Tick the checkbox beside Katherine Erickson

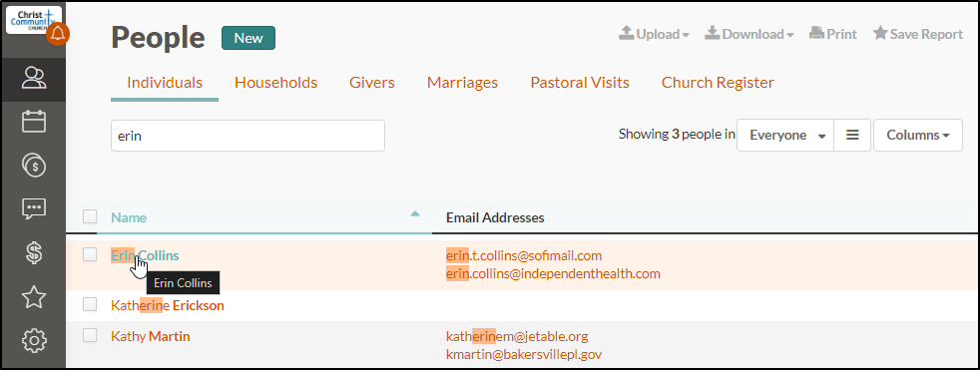pyautogui.click(x=90, y=304)
